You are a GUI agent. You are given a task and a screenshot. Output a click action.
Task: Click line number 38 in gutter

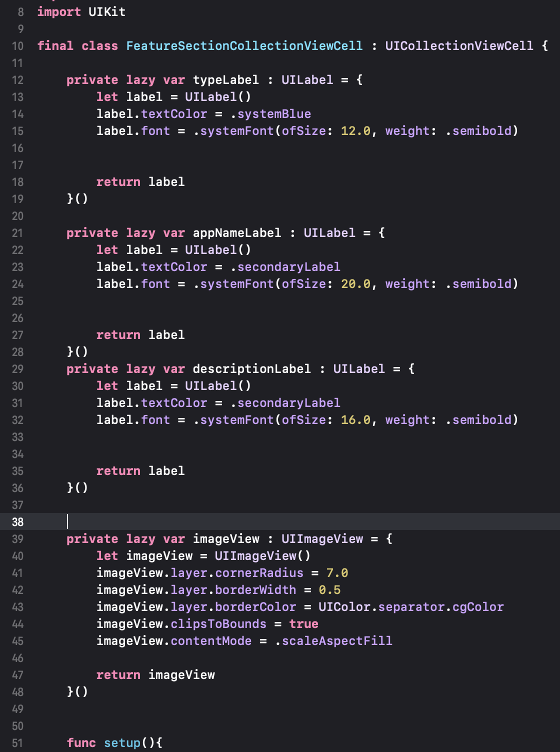(17, 522)
